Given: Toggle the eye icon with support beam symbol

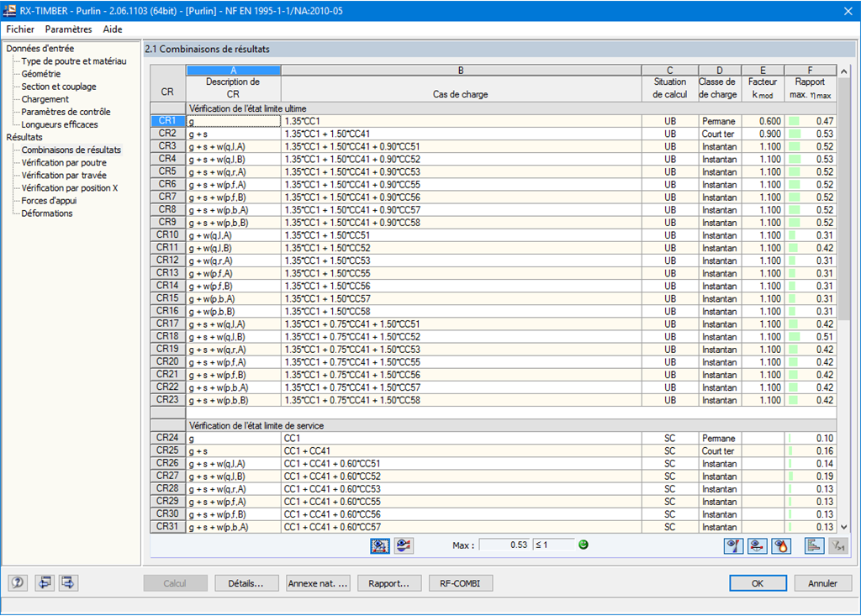Looking at the screenshot, I should [758, 545].
